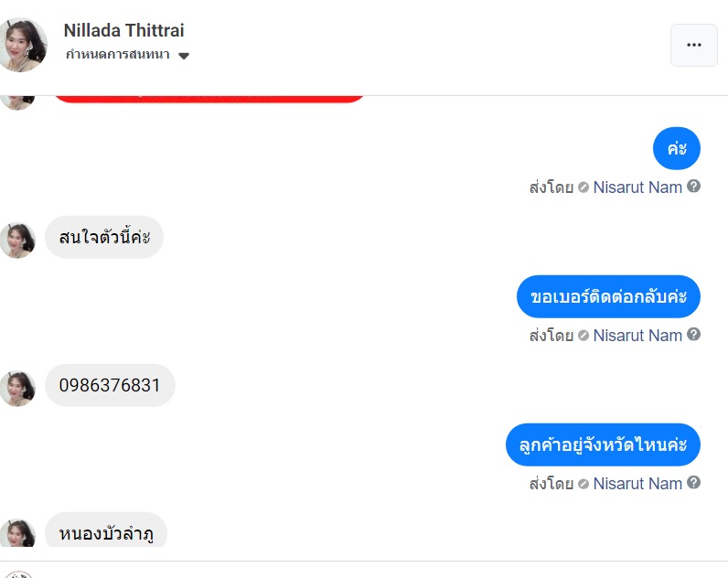Expand the กำหนดการสนทนา dropdown
This screenshot has width=728, height=578.
coord(184,56)
